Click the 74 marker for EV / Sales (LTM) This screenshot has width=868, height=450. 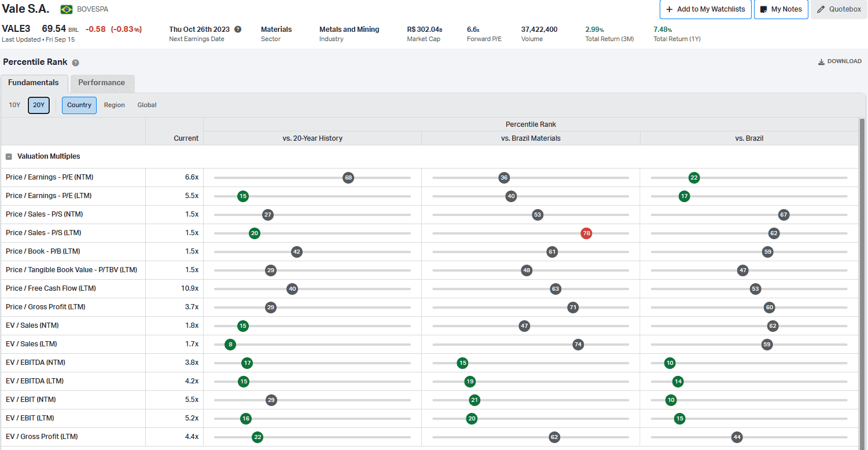pos(578,345)
